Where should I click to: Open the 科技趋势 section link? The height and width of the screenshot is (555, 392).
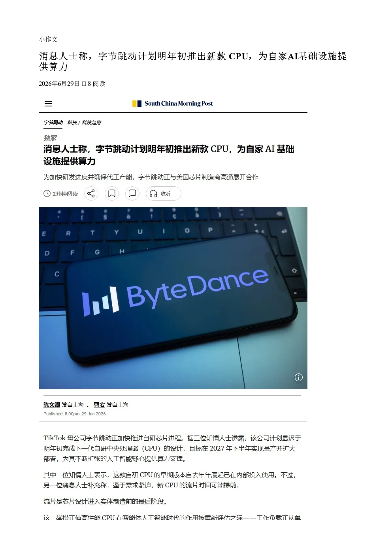[91, 123]
